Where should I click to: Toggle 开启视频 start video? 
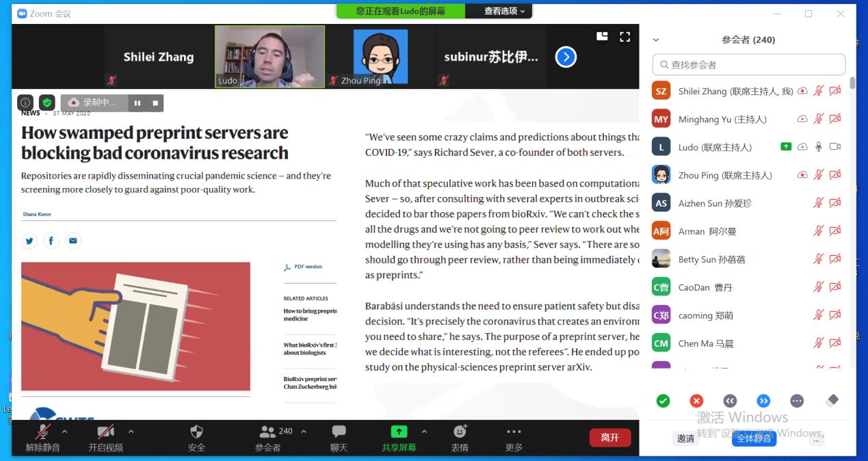pyautogui.click(x=105, y=438)
